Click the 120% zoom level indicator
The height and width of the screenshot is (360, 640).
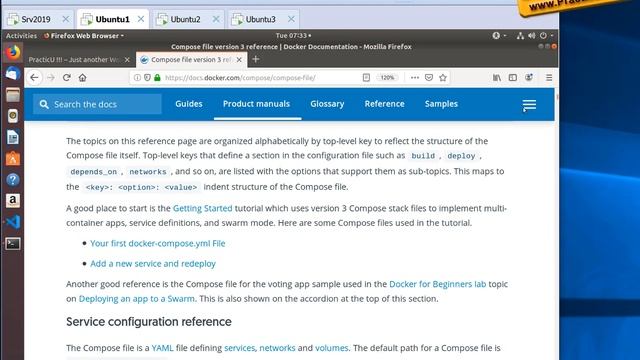coord(387,78)
